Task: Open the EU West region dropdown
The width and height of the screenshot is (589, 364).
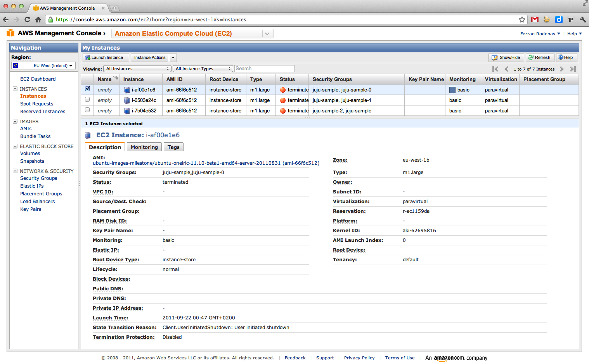Action: [x=43, y=66]
